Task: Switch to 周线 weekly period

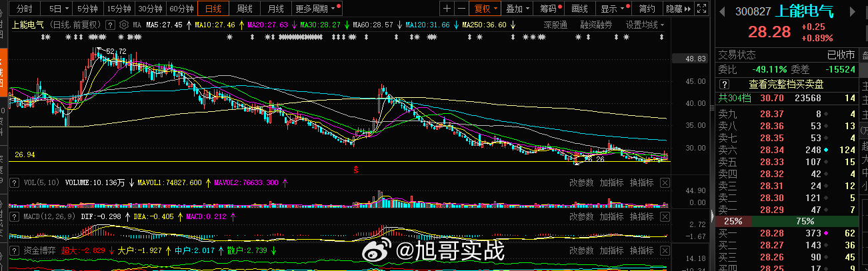Action: click(x=245, y=9)
